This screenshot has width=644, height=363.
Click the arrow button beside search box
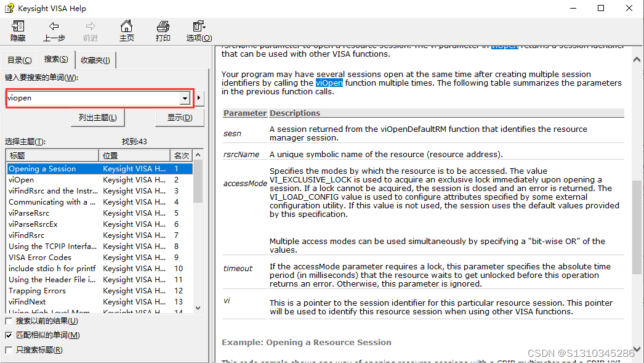coord(199,98)
